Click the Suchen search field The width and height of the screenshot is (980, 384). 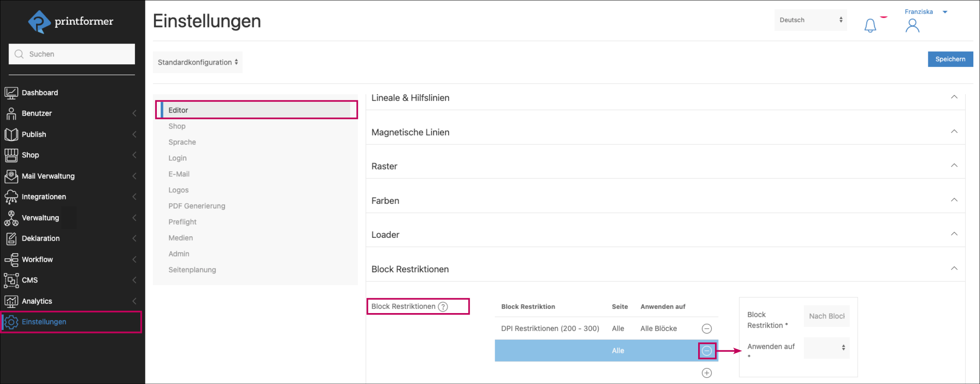click(72, 54)
